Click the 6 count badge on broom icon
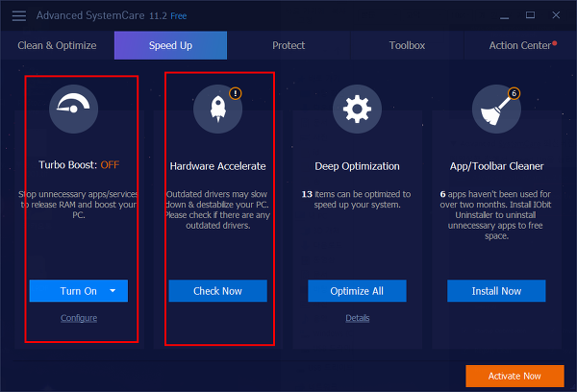 pyautogui.click(x=514, y=93)
